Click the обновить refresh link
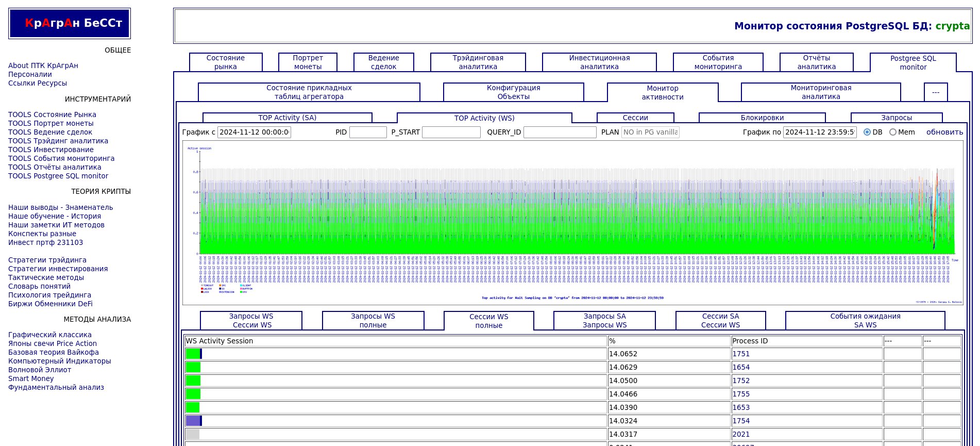Image resolution: width=980 pixels, height=446 pixels. [x=944, y=133]
